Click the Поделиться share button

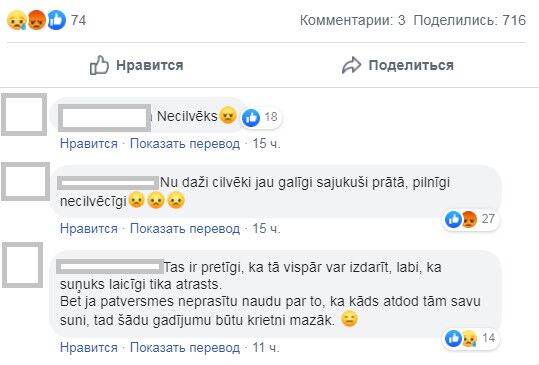click(x=398, y=65)
